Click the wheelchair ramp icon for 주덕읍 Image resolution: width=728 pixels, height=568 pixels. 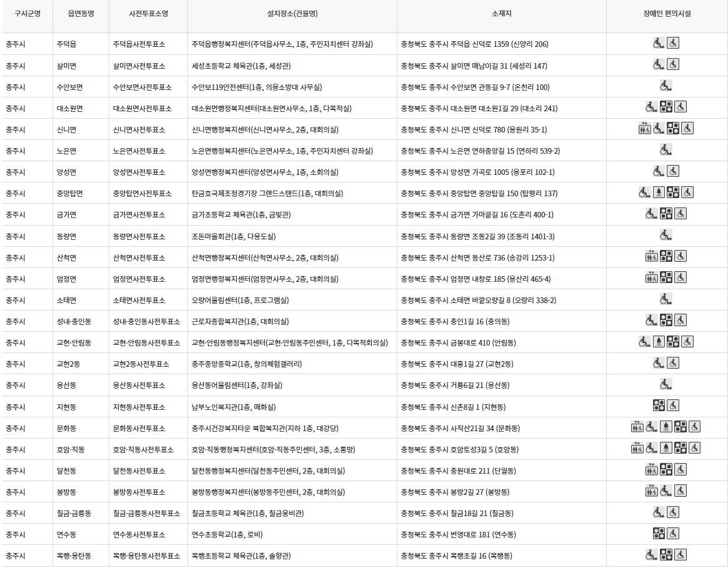658,43
